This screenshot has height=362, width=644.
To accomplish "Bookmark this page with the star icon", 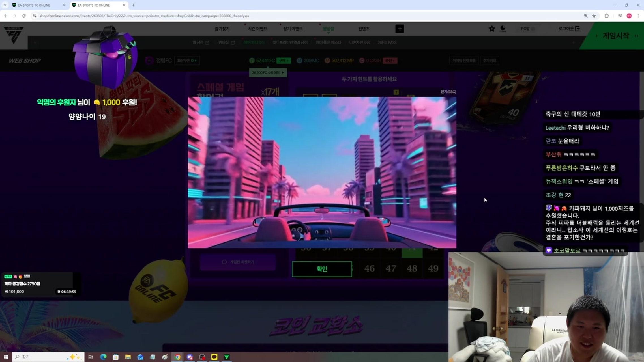I will pyautogui.click(x=594, y=16).
